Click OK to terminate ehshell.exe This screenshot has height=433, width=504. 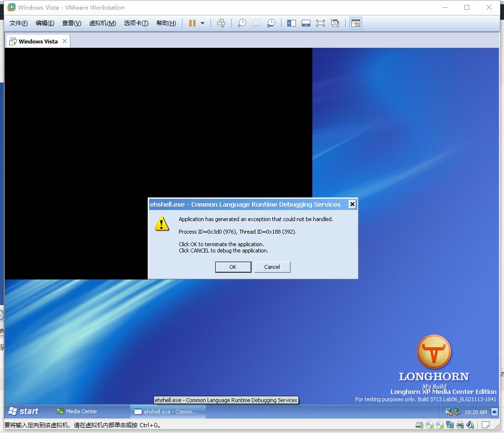(233, 267)
